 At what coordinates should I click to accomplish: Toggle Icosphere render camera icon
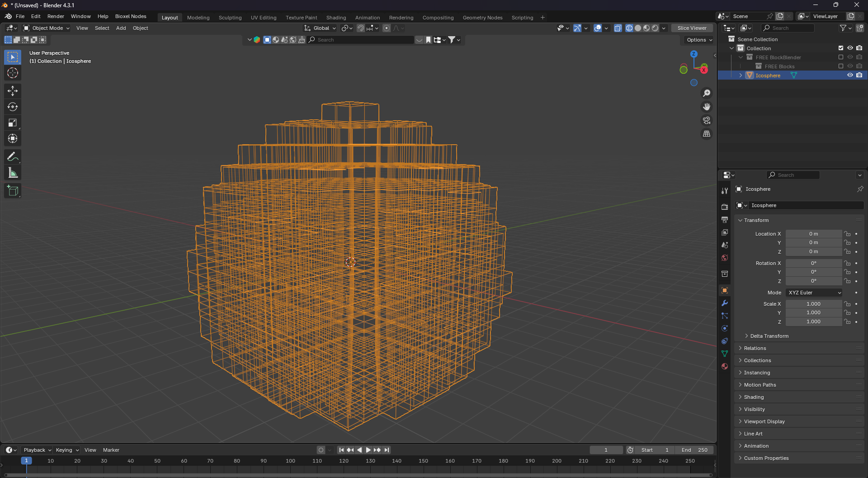click(x=859, y=75)
